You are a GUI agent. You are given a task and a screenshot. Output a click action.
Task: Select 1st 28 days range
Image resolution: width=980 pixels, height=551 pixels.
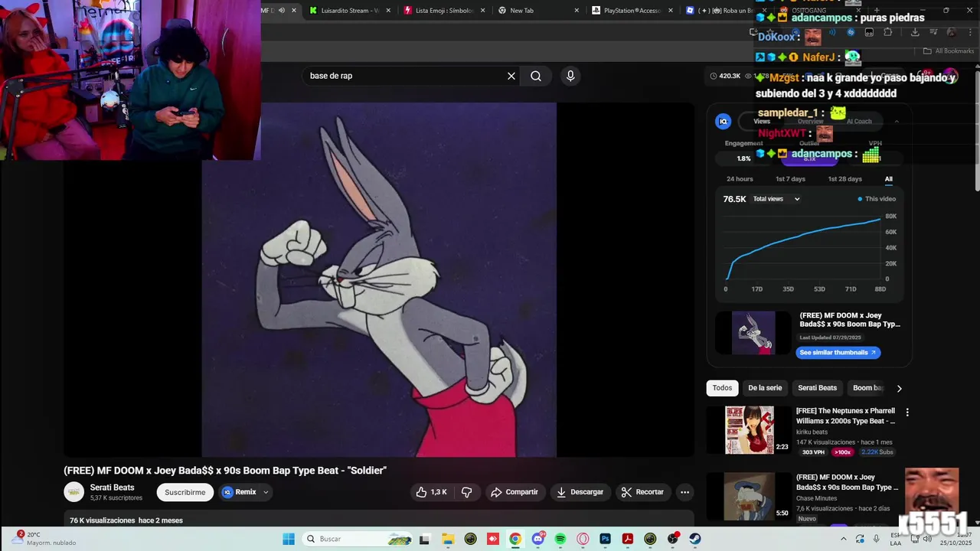pos(844,179)
